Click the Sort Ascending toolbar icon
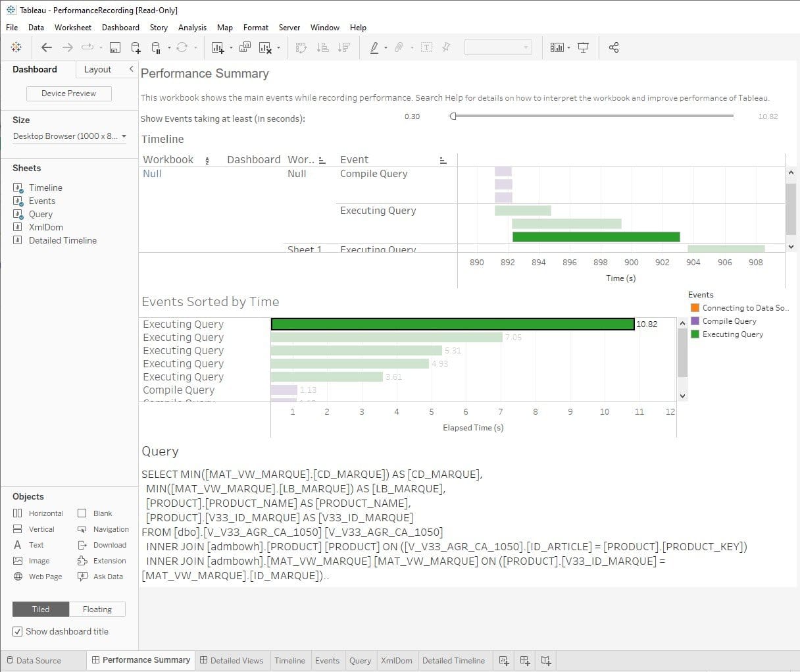The height and width of the screenshot is (672, 800). [322, 47]
